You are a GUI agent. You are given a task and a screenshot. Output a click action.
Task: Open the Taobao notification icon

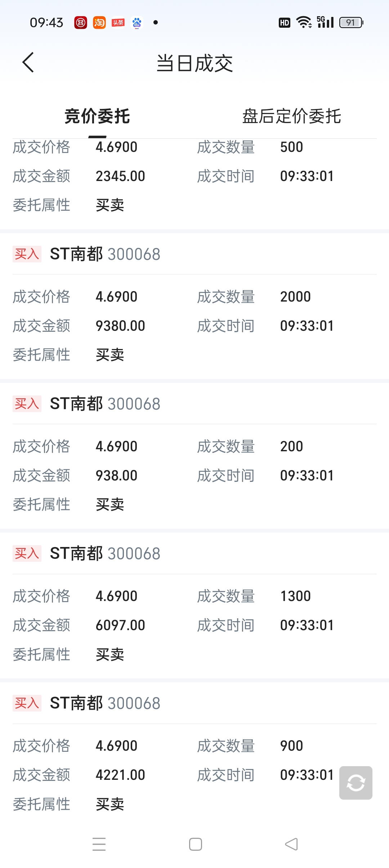tap(99, 23)
